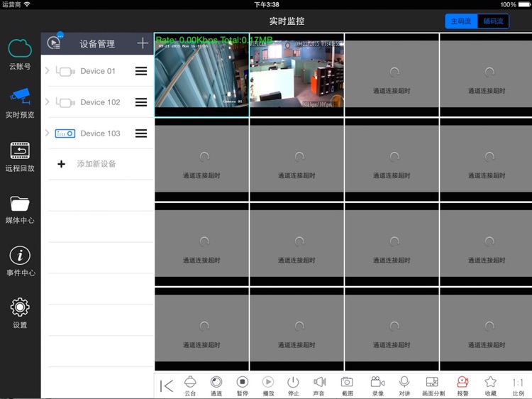
Task: Select the first live camera feed tile
Action: [x=201, y=75]
